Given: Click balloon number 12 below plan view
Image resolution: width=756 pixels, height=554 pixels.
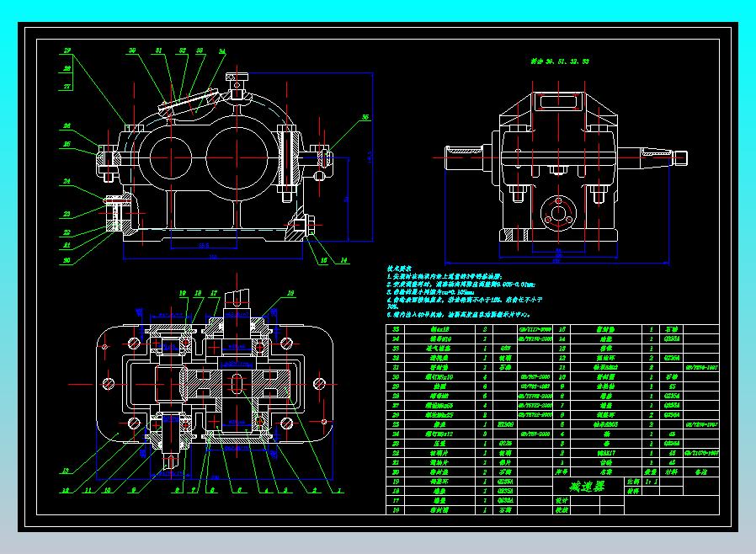Looking at the screenshot, I should (x=66, y=490).
